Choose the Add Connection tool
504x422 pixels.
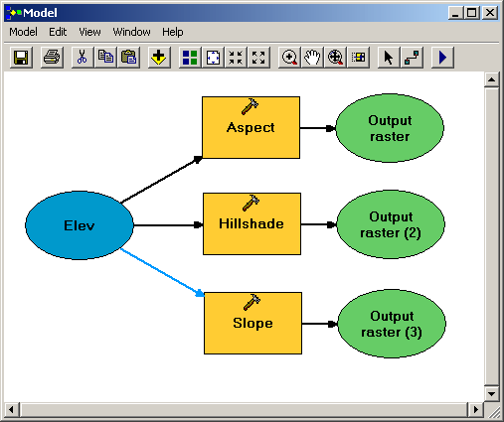(412, 58)
